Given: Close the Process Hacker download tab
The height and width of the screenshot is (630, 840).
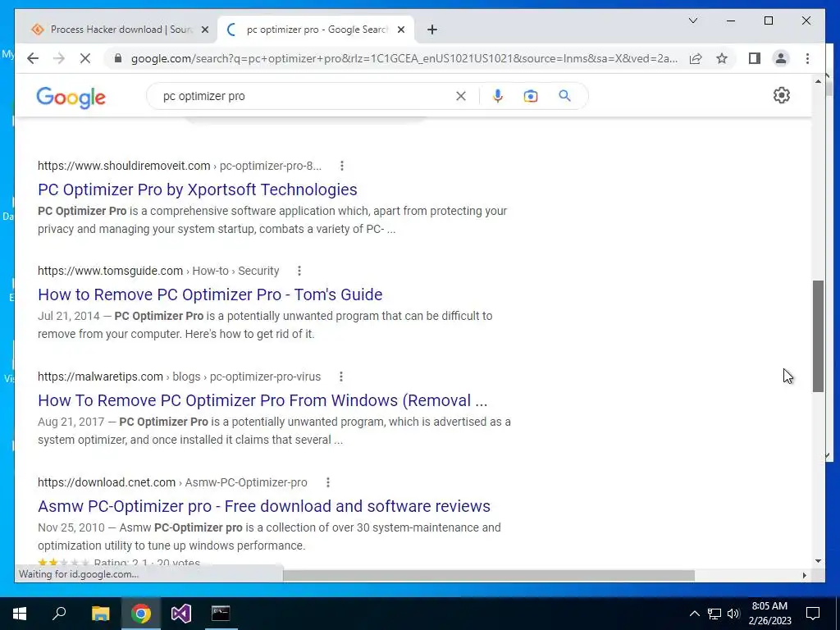Looking at the screenshot, I should 204,30.
